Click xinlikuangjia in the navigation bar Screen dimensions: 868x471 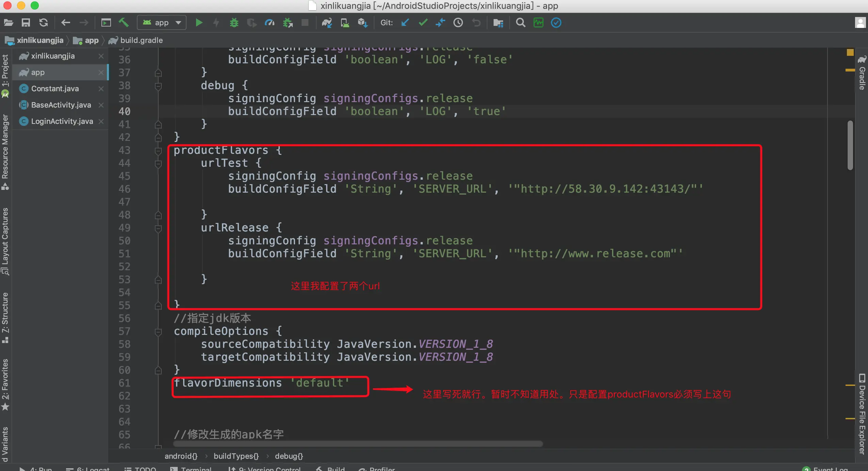[40, 40]
